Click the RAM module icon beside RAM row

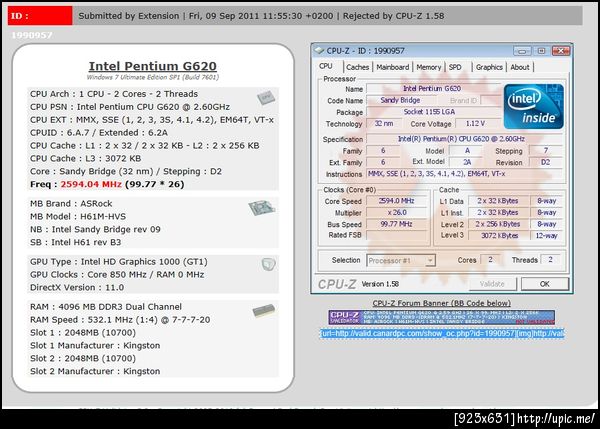(264, 310)
